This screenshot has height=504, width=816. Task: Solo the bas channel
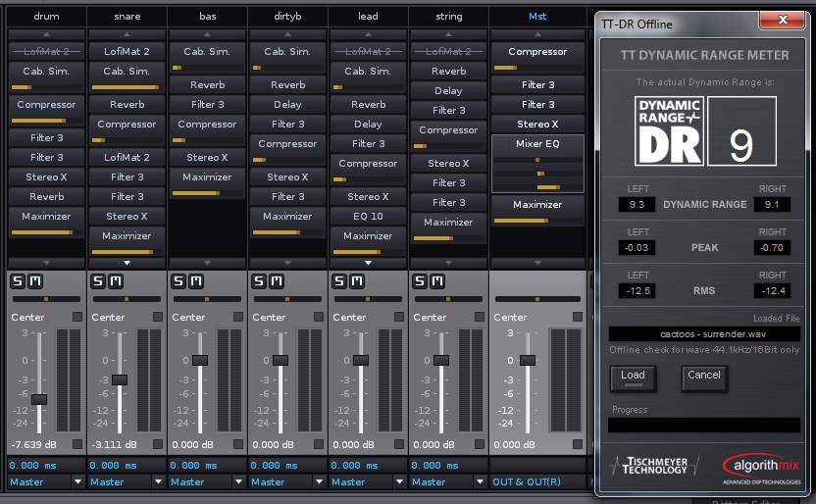[178, 281]
